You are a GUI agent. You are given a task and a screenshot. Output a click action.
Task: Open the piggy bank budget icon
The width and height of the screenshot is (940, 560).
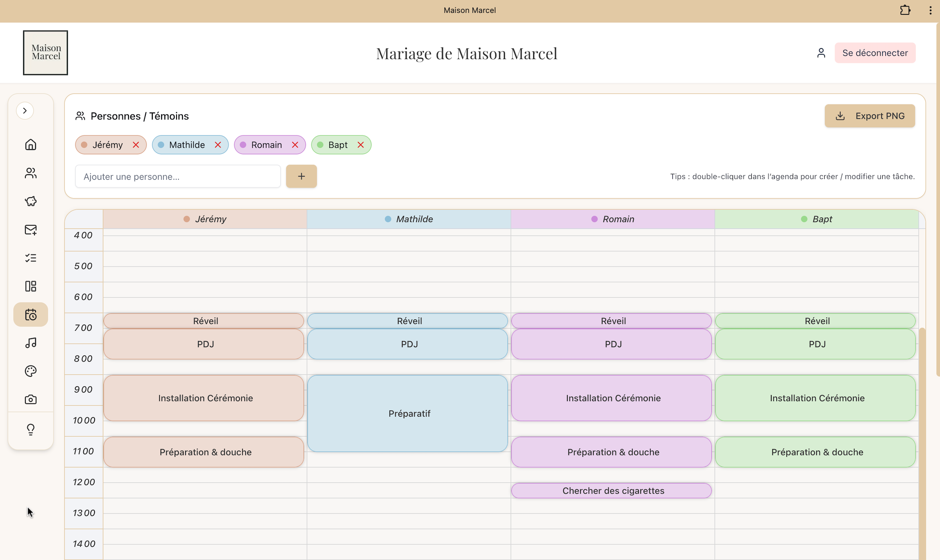click(x=30, y=201)
